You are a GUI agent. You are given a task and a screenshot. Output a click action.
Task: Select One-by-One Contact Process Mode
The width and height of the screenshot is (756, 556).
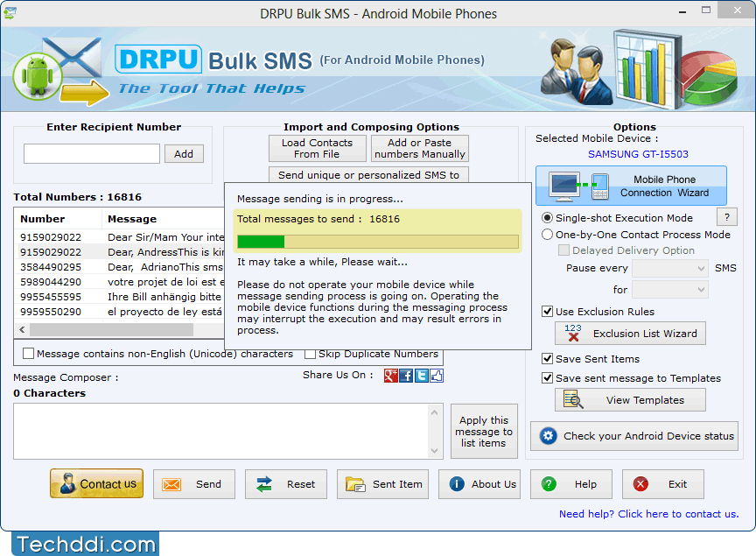(x=547, y=235)
